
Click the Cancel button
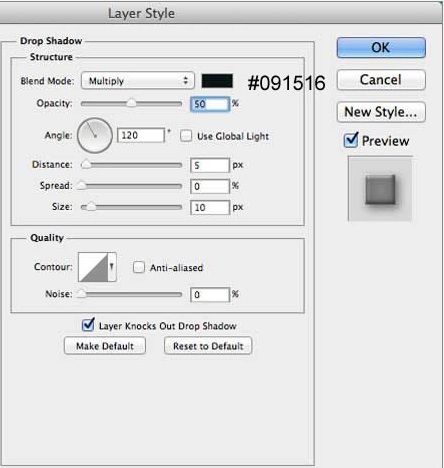coord(381,80)
